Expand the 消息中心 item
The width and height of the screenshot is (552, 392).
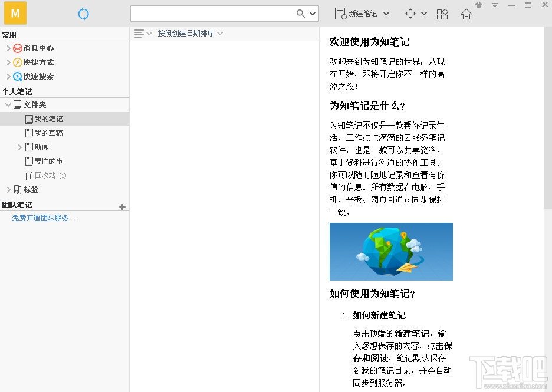pyautogui.click(x=8, y=48)
